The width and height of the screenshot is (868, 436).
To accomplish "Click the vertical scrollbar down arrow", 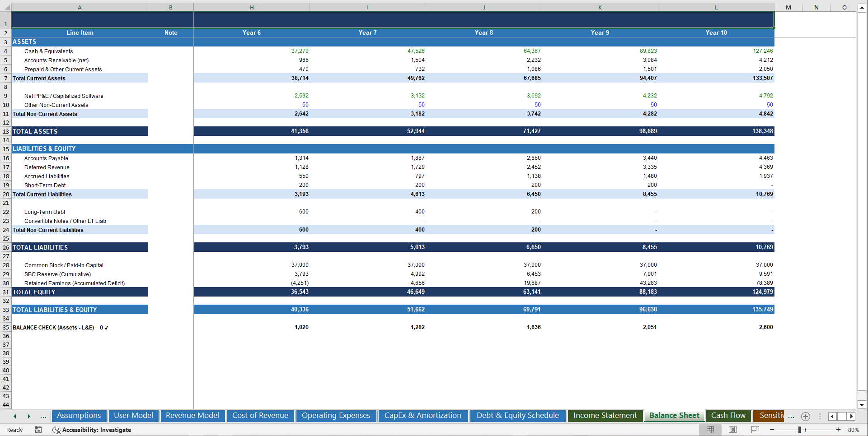I will pyautogui.click(x=862, y=405).
